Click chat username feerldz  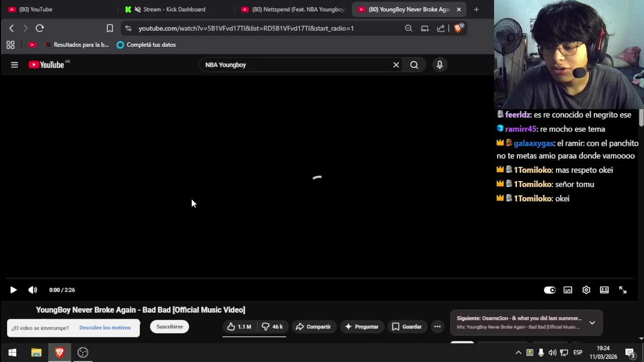tap(518, 115)
